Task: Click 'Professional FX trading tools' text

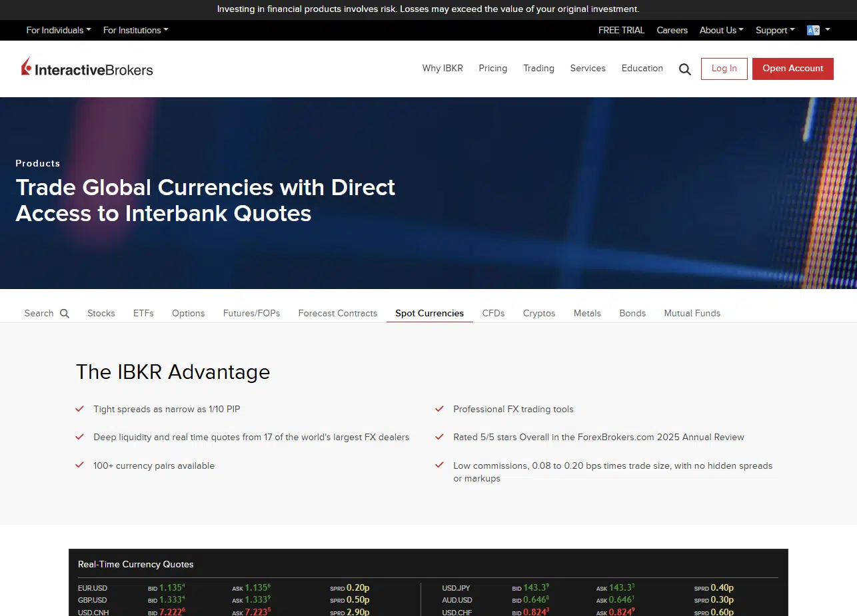Action: [513, 410]
